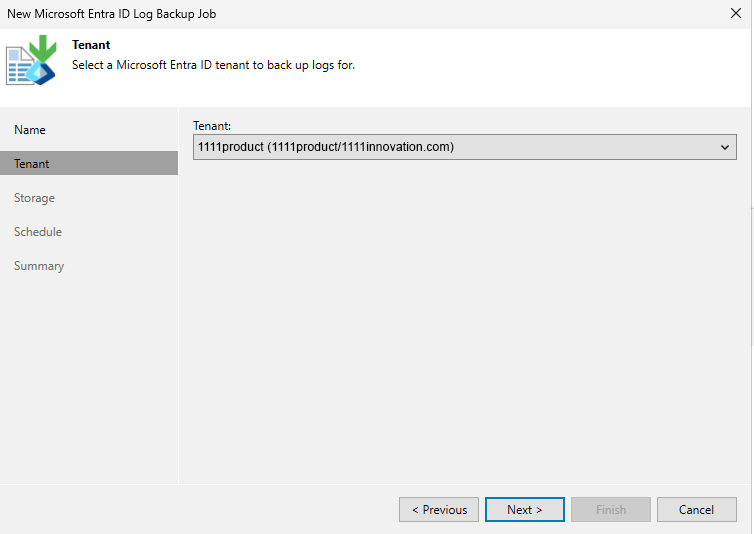Close the New Entra ID Log Backup Job dialog
The image size is (754, 534).
click(x=736, y=13)
